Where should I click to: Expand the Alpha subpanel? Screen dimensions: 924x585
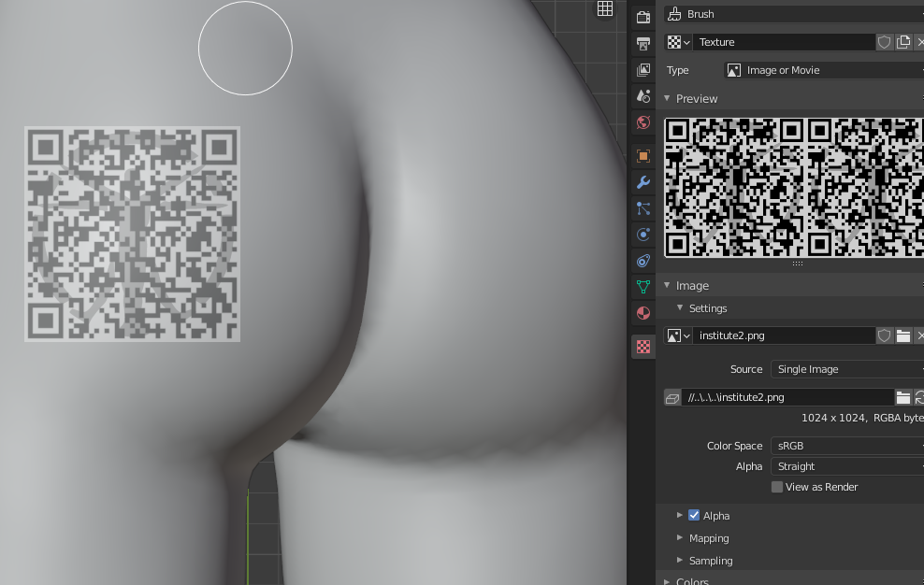tap(680, 515)
